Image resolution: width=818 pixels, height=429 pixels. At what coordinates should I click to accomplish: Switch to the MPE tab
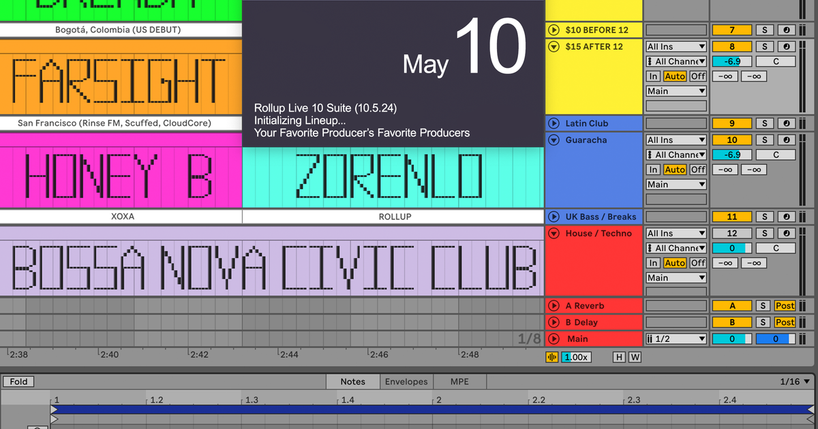pos(460,382)
